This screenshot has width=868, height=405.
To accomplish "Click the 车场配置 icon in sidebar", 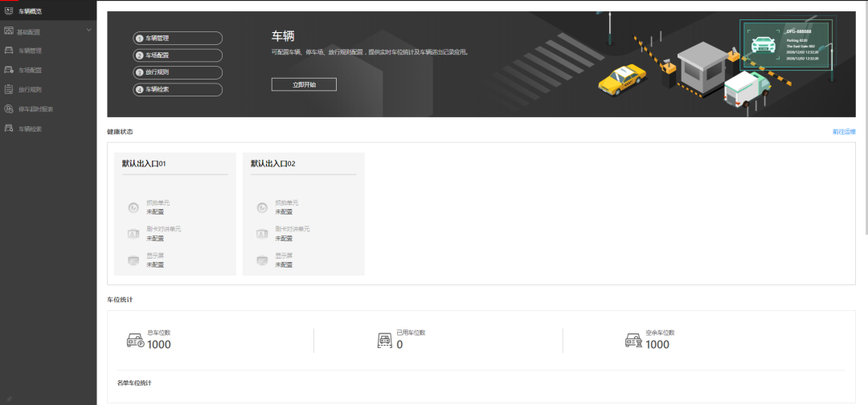I will click(x=8, y=70).
